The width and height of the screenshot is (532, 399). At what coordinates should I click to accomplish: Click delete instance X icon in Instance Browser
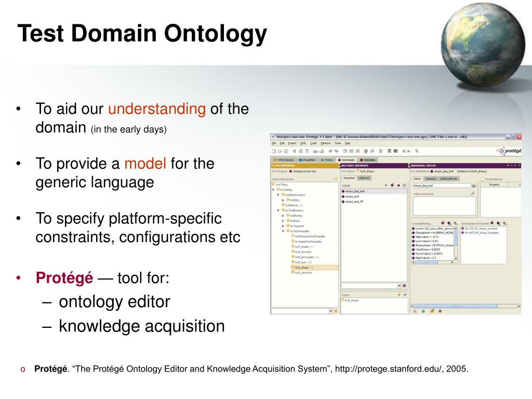[x=404, y=185]
